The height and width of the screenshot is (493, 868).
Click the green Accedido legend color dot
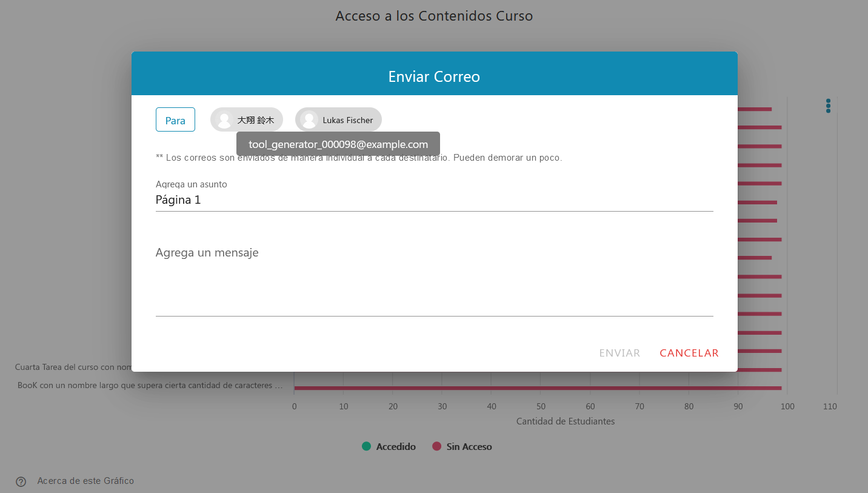[x=366, y=446]
